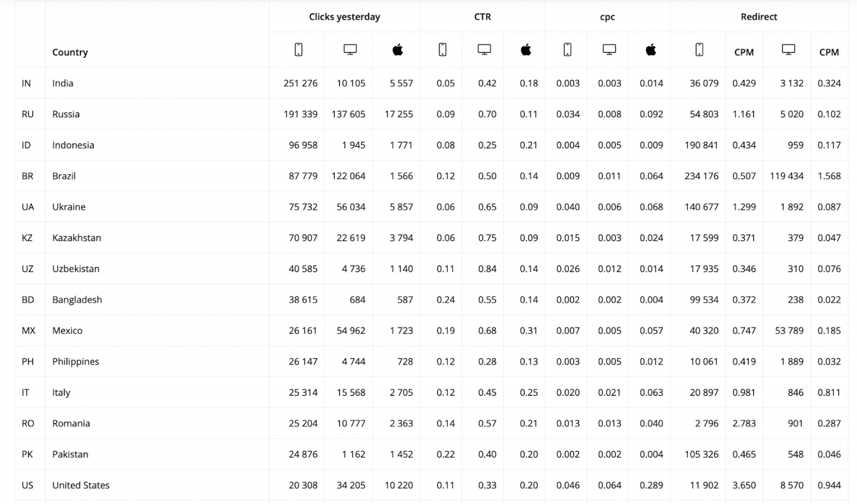Click Apple icon under CTR header
The width and height of the screenshot is (857, 504).
pos(526,50)
